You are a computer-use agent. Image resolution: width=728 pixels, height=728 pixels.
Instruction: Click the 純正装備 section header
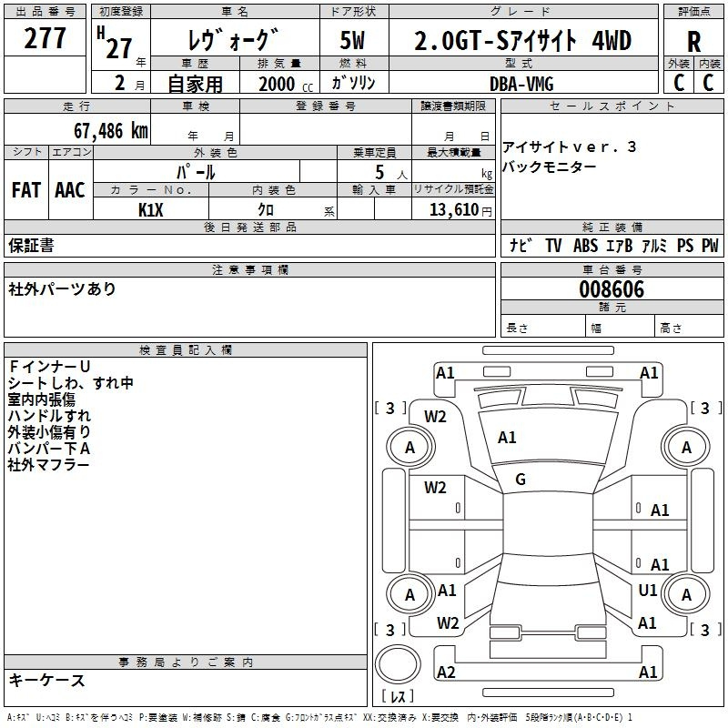click(612, 227)
